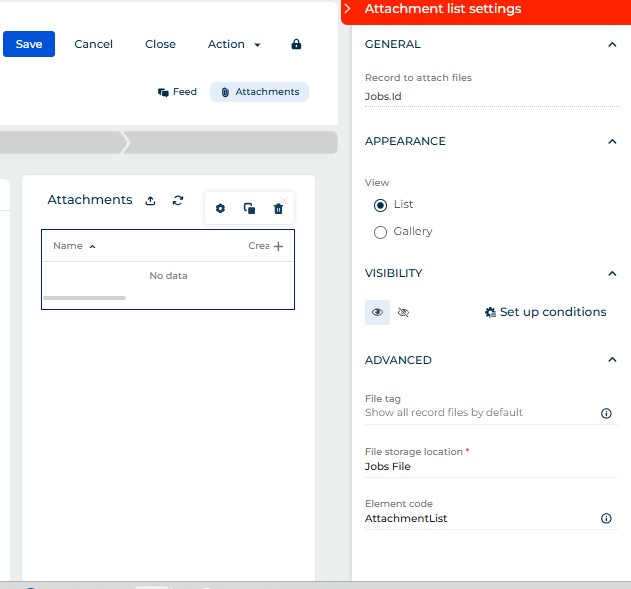Select the List view option

click(x=380, y=205)
